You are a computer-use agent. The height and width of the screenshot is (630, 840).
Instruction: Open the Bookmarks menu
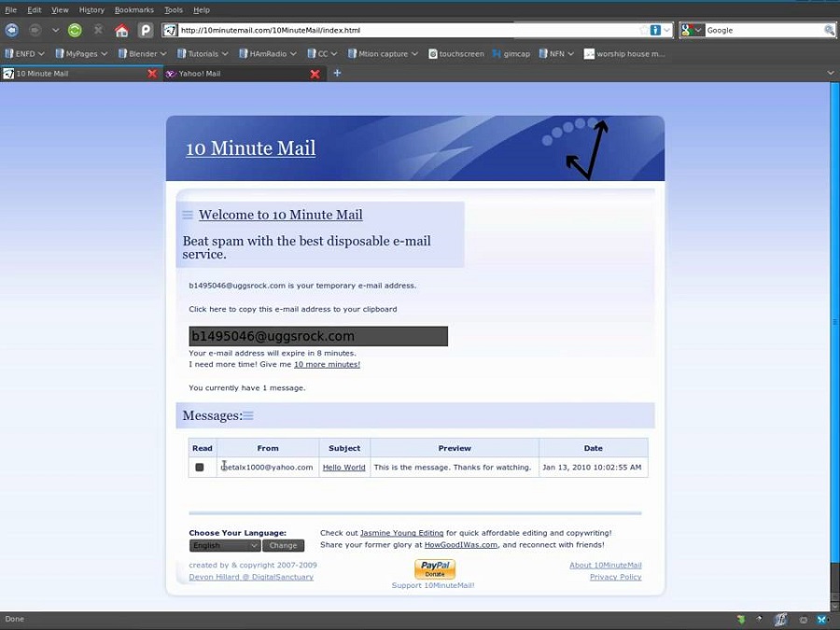pyautogui.click(x=133, y=9)
